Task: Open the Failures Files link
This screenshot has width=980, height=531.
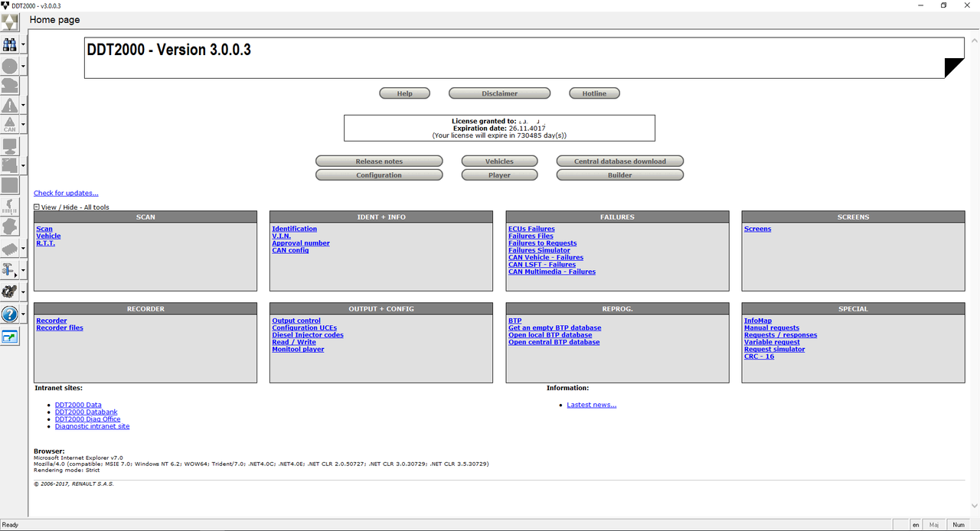Action: pos(531,236)
